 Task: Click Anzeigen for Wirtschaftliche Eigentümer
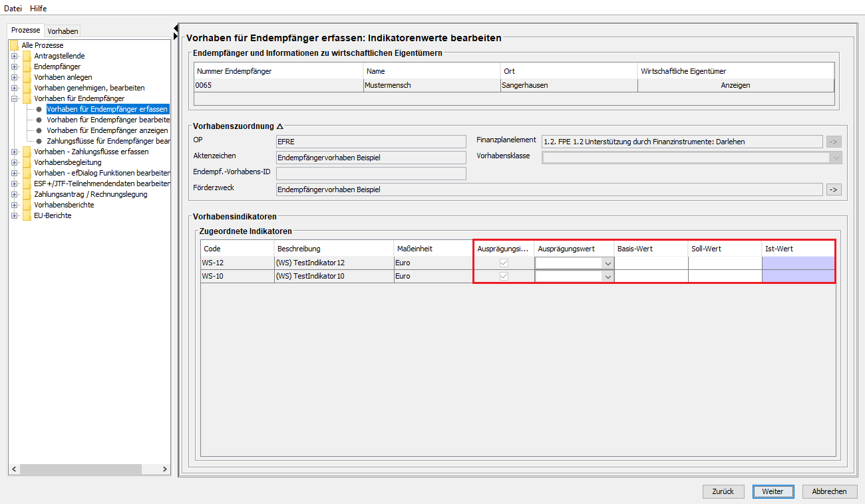point(735,85)
